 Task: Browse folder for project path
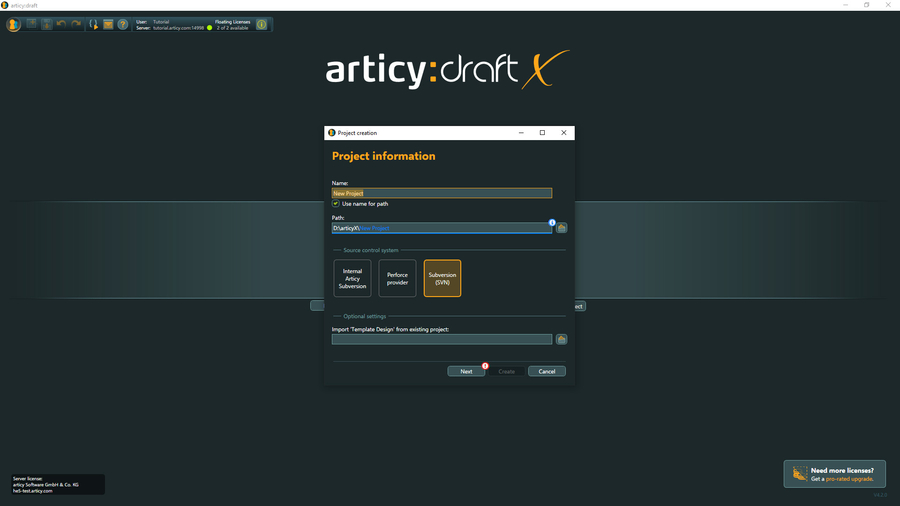tap(561, 228)
